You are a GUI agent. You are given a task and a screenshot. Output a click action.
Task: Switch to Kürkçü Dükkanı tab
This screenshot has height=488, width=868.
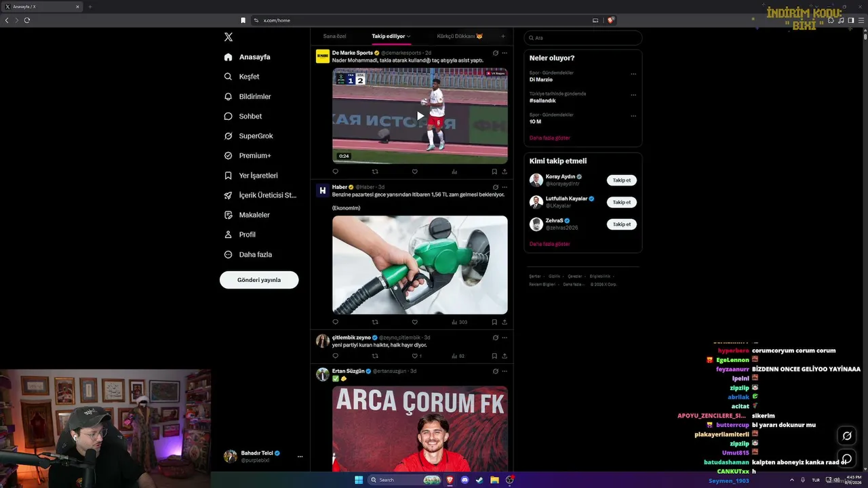460,36
